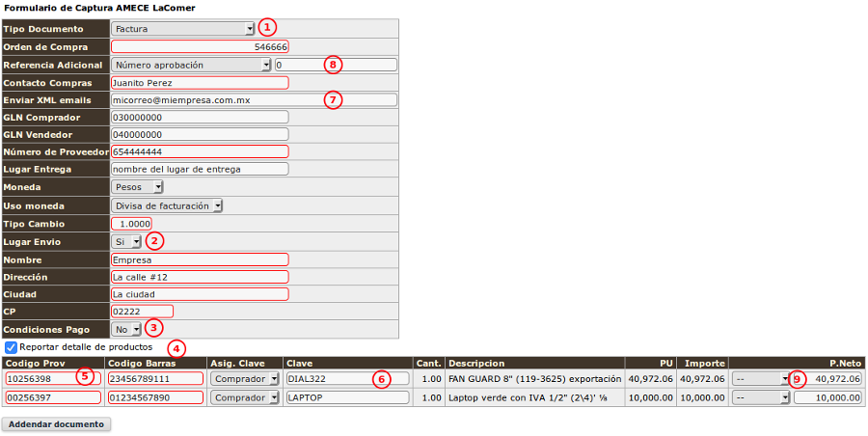Image resolution: width=868 pixels, height=436 pixels.
Task: Click the Número de Proveedor field 654444444
Action: (x=200, y=151)
